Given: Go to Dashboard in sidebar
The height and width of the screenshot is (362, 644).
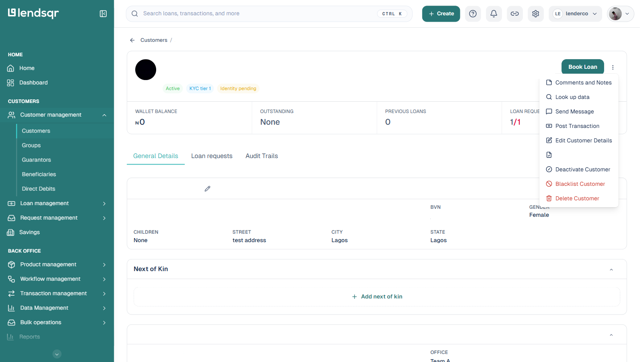Looking at the screenshot, I should pos(33,82).
